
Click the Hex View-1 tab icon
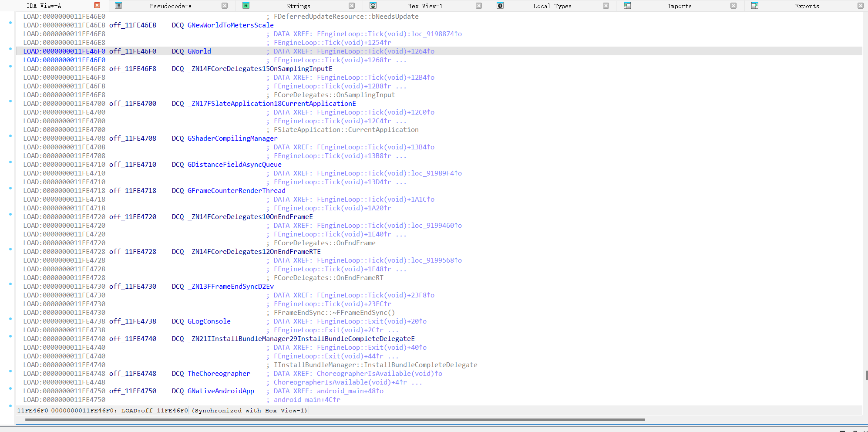tap(373, 6)
